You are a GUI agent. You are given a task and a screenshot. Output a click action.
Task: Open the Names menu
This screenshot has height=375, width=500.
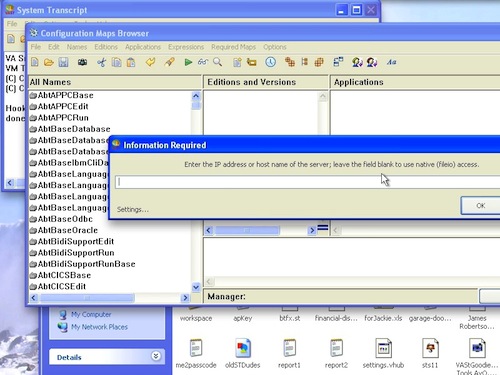click(77, 47)
